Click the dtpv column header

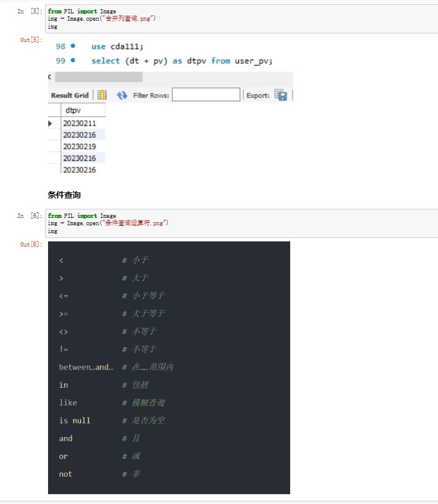83,110
